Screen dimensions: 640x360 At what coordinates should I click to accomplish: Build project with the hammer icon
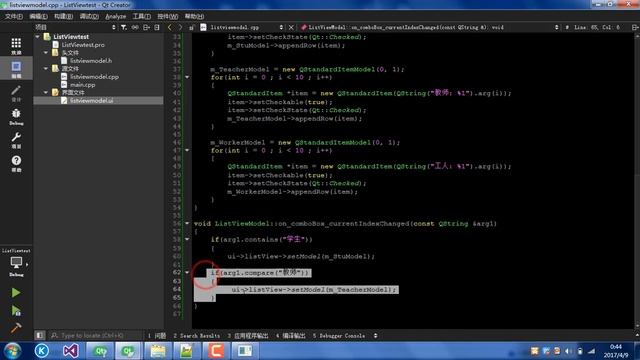(x=16, y=328)
